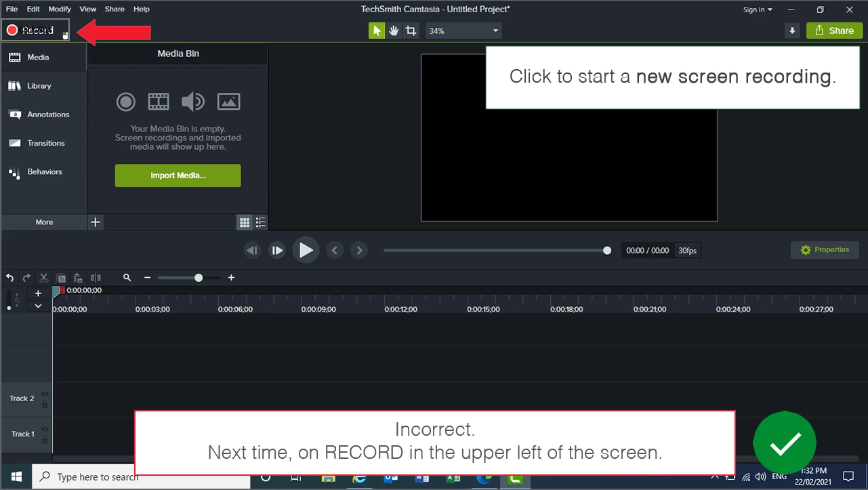Click the next frame step button
Image resolution: width=868 pixels, height=490 pixels.
pos(277,251)
